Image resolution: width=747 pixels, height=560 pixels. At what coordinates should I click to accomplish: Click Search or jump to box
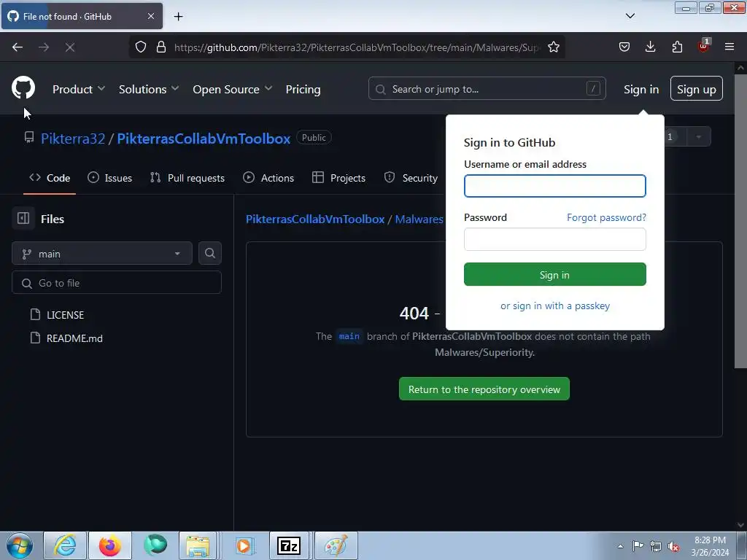pos(487,89)
